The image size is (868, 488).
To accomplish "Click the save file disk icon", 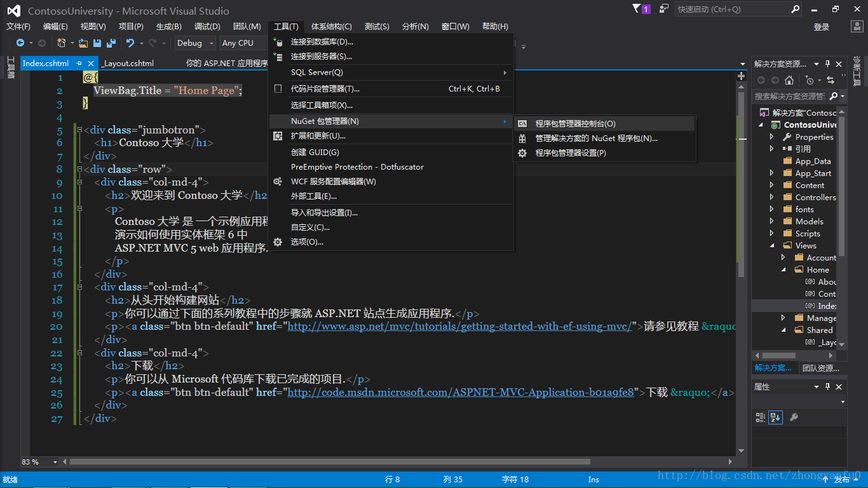I will pos(97,43).
